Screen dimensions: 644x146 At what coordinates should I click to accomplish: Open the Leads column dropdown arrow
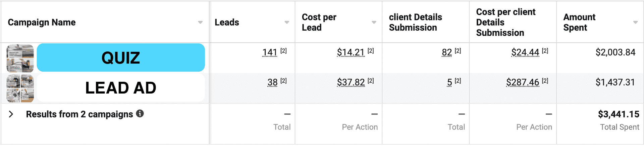pos(287,22)
